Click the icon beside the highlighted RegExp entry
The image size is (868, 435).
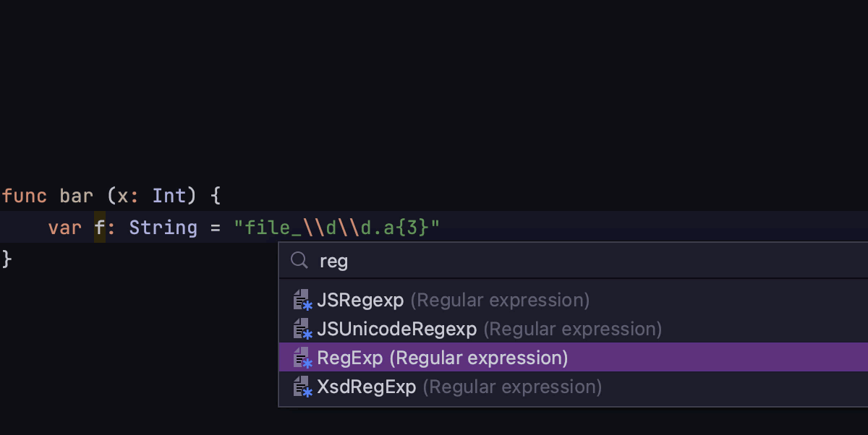(302, 358)
